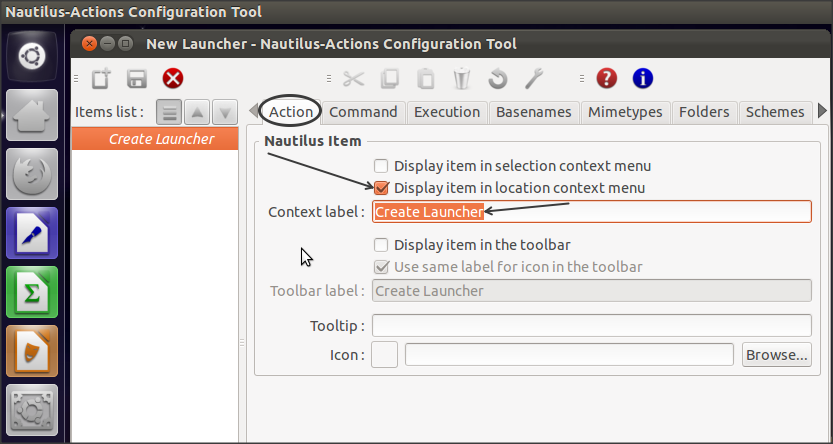This screenshot has height=444, width=833.
Task: Click the reload arrow icon
Action: [x=497, y=79]
